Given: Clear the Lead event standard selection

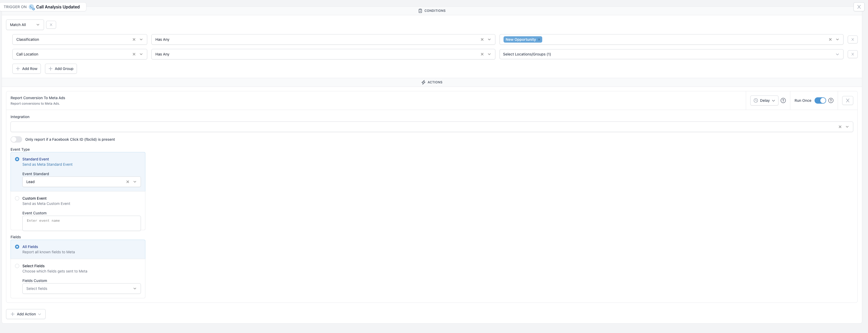Looking at the screenshot, I should (128, 182).
